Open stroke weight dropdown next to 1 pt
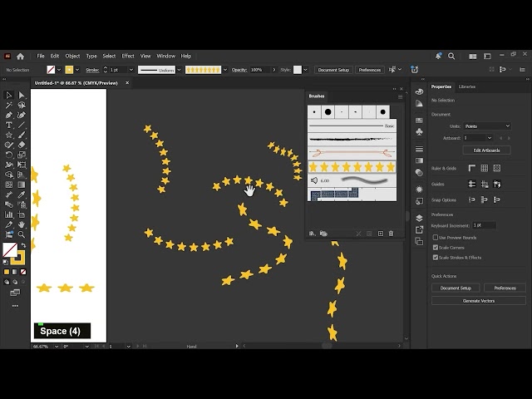This screenshot has height=399, width=532. click(131, 70)
